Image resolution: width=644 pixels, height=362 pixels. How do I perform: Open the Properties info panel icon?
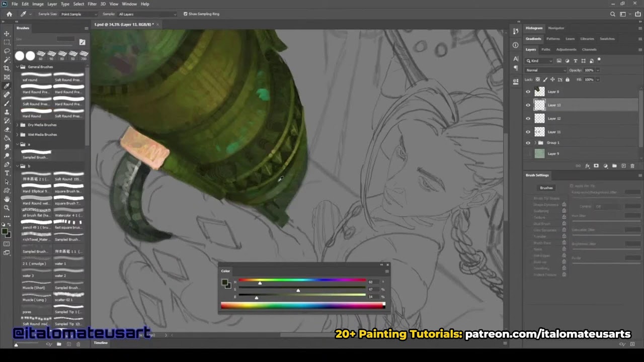(x=515, y=45)
